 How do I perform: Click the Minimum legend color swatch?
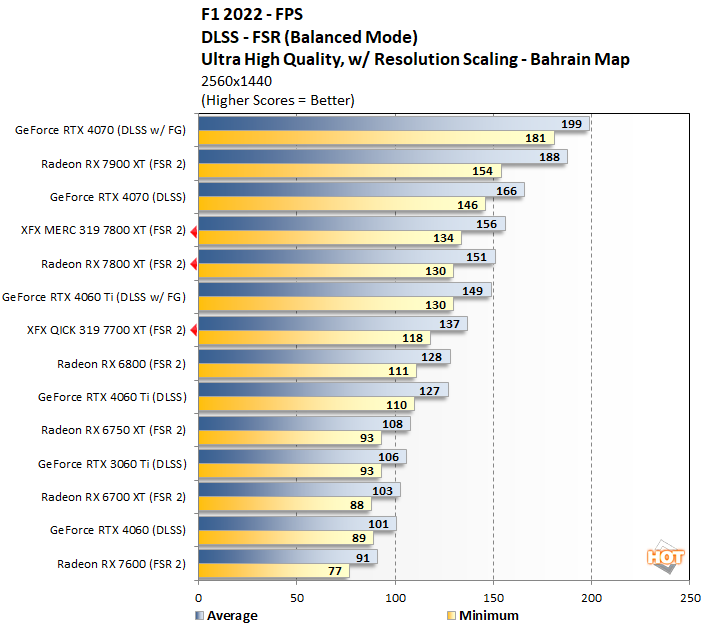pos(451,615)
